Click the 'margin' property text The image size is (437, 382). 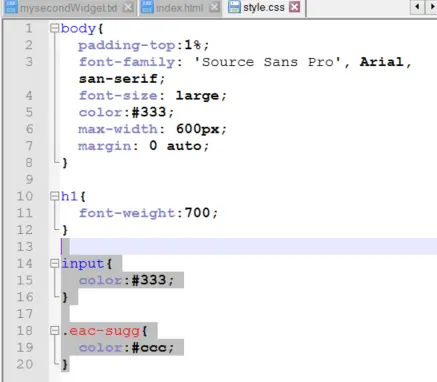pyautogui.click(x=104, y=146)
